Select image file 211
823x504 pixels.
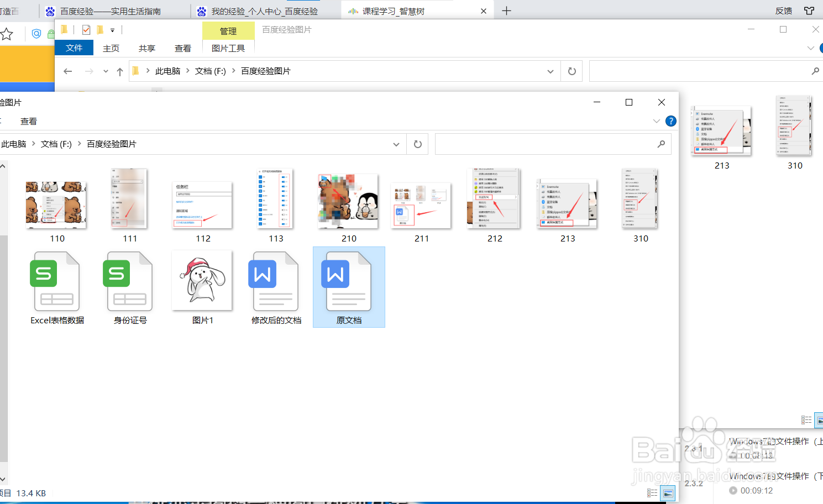click(x=421, y=206)
